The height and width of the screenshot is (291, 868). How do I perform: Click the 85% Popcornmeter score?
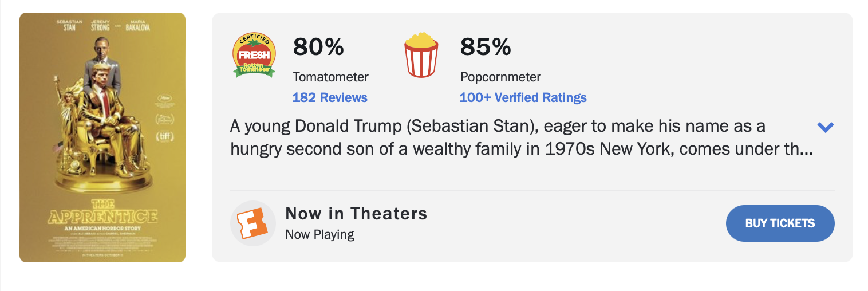tap(486, 47)
